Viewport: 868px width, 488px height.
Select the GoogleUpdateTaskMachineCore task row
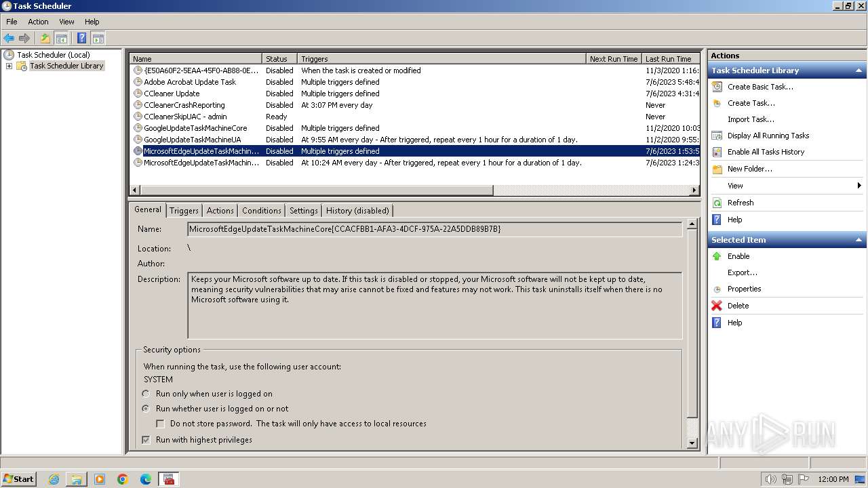(414, 128)
